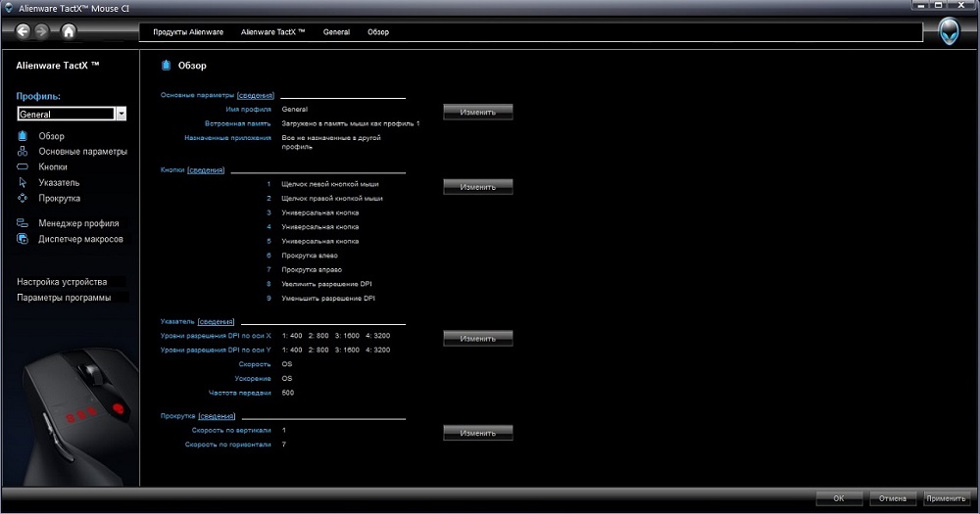This screenshot has height=514, width=980.
Task: Open сведения link next to Кнопки
Action: point(206,170)
